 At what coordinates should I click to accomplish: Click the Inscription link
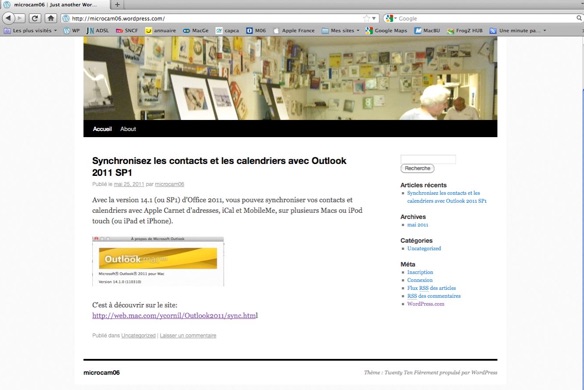point(420,272)
